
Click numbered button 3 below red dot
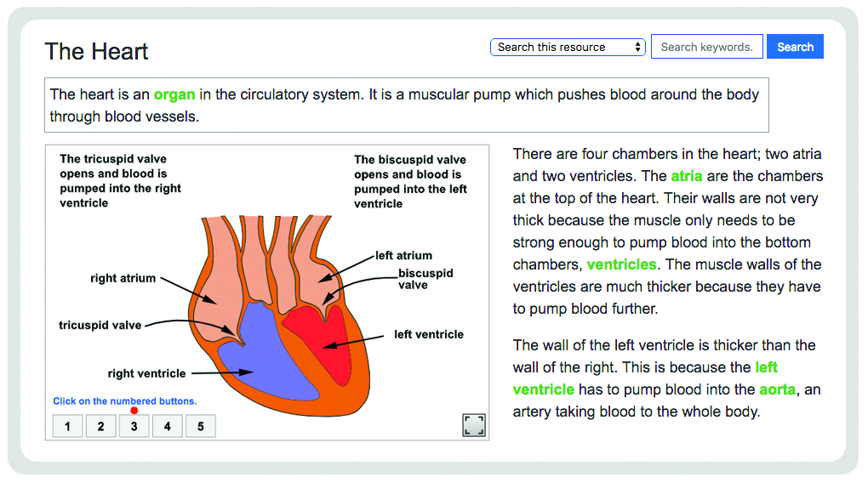(x=134, y=426)
